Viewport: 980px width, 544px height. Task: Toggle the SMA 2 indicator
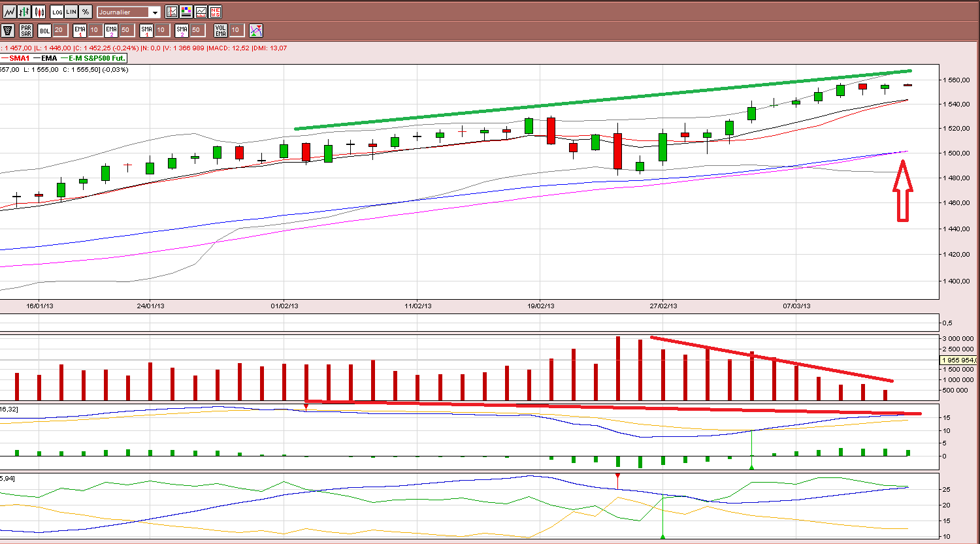click(x=182, y=30)
